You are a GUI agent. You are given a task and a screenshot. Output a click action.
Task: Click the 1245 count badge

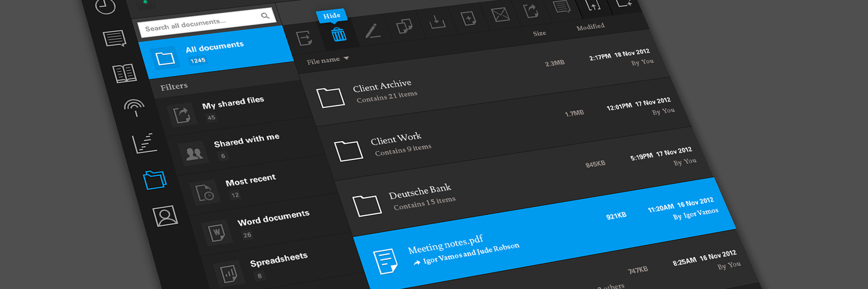tap(198, 61)
